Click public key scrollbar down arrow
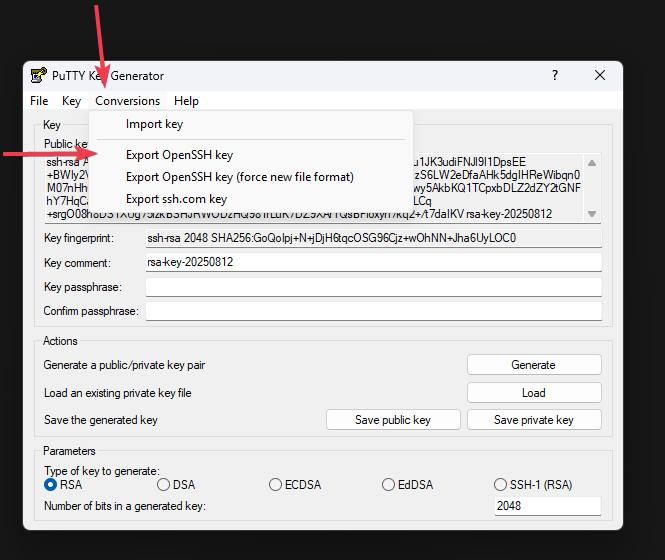The width and height of the screenshot is (665, 560). 592,214
